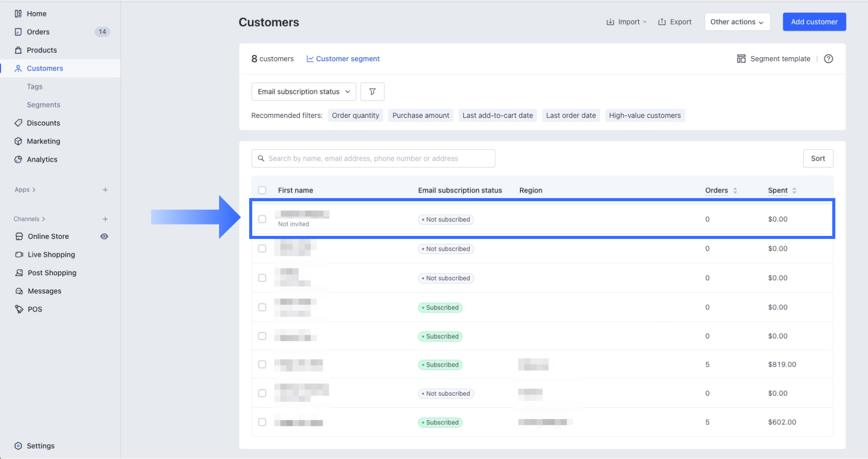Image resolution: width=868 pixels, height=459 pixels.
Task: Click plus icon next to Apps
Action: pos(105,190)
